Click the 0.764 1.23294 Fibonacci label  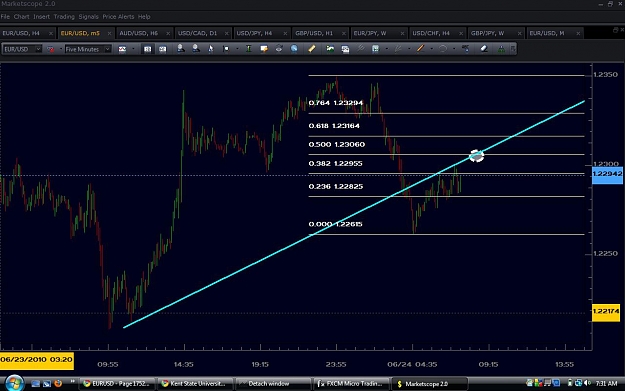pyautogui.click(x=336, y=103)
